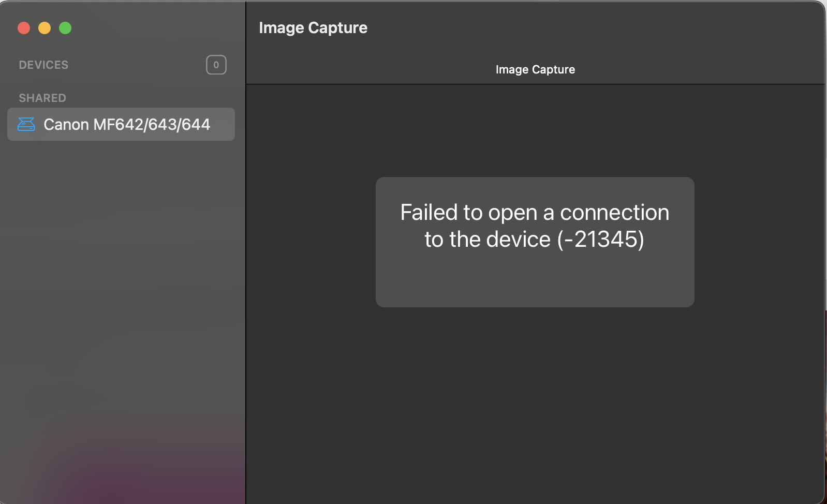Collapse the DEVICES section header
This screenshot has width=827, height=504.
point(43,65)
